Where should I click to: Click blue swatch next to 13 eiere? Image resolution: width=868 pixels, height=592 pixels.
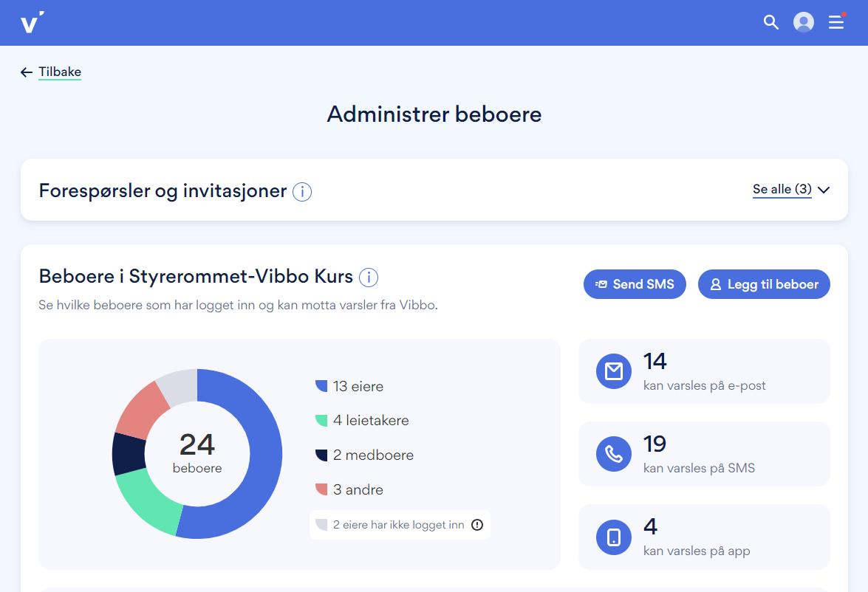pos(321,386)
